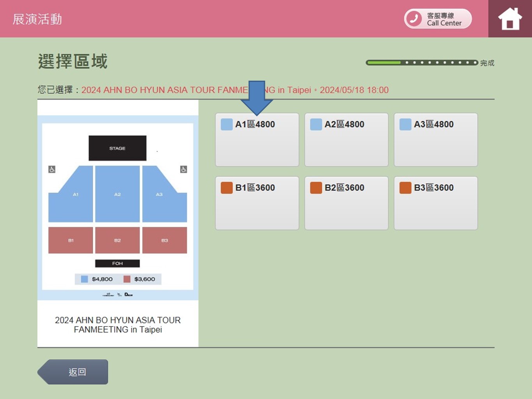The height and width of the screenshot is (399, 532).
Task: Click the B3 section on the seat map
Action: point(164,240)
